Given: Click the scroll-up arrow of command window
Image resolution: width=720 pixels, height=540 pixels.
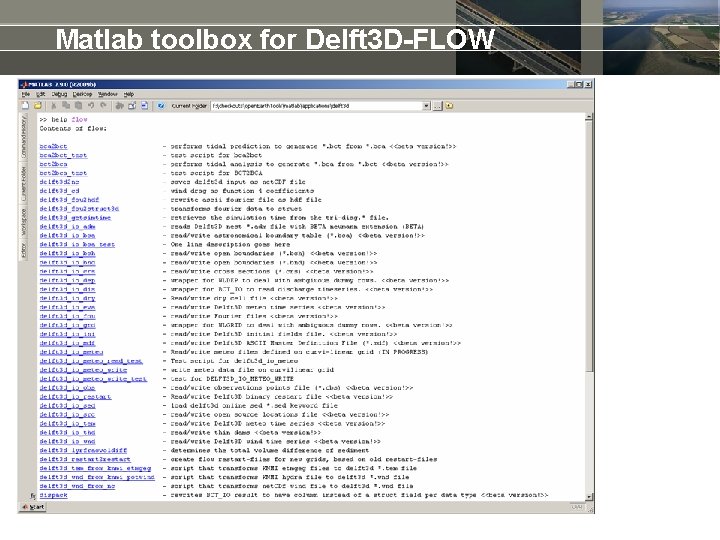Looking at the screenshot, I should (x=589, y=118).
